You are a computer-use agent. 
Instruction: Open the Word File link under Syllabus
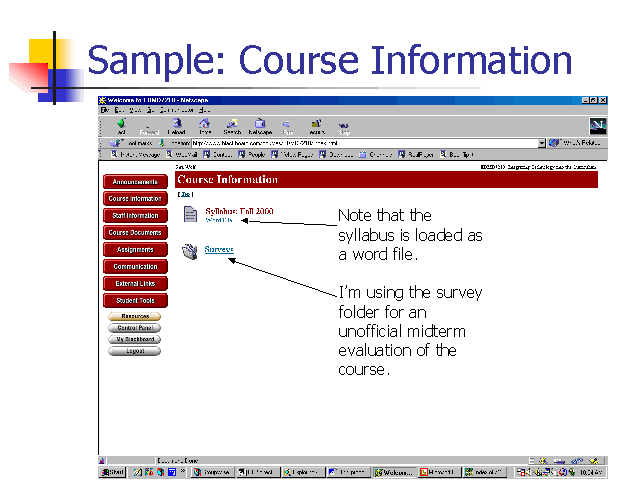(219, 220)
